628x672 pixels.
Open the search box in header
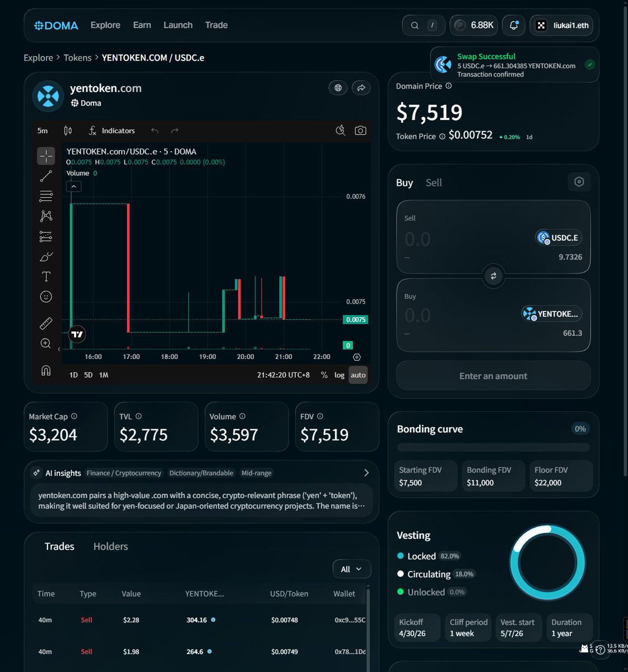pyautogui.click(x=424, y=25)
